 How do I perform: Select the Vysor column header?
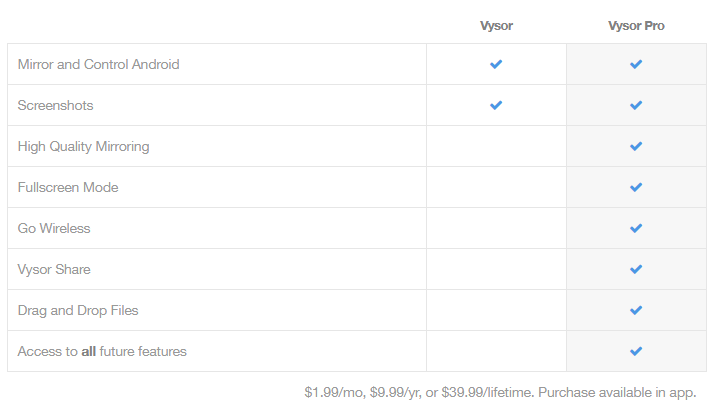(496, 26)
